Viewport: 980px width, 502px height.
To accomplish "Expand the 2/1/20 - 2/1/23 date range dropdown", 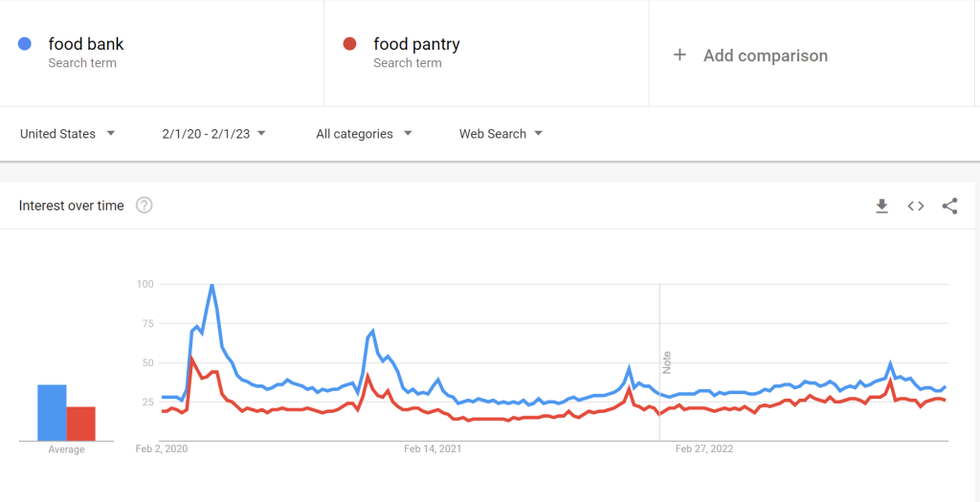I will point(213,134).
